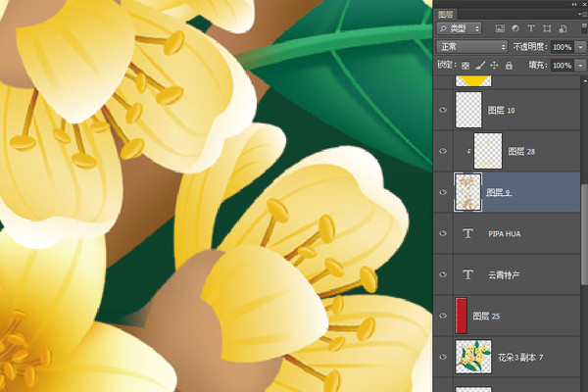
Task: Open the Layers panel flyout menu
Action: click(x=583, y=15)
